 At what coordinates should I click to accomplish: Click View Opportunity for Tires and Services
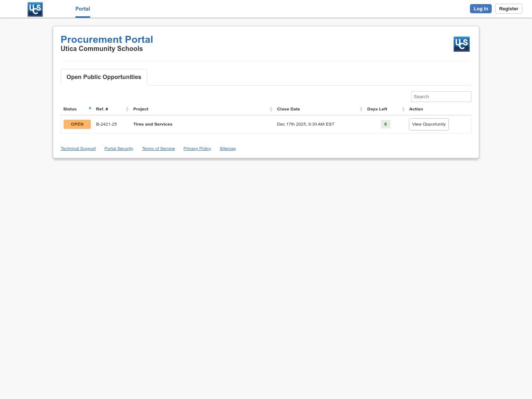click(429, 124)
